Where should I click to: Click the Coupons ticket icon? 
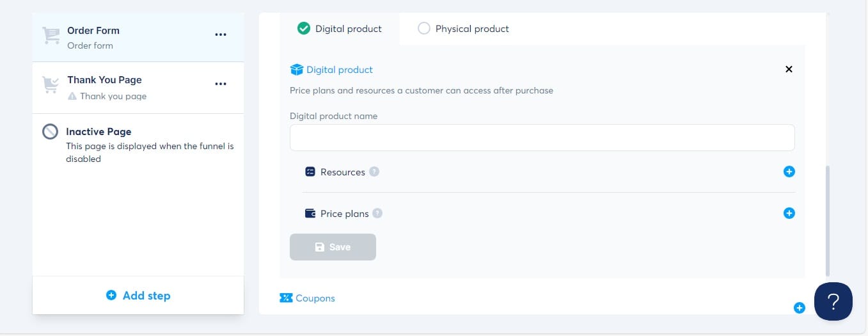286,298
